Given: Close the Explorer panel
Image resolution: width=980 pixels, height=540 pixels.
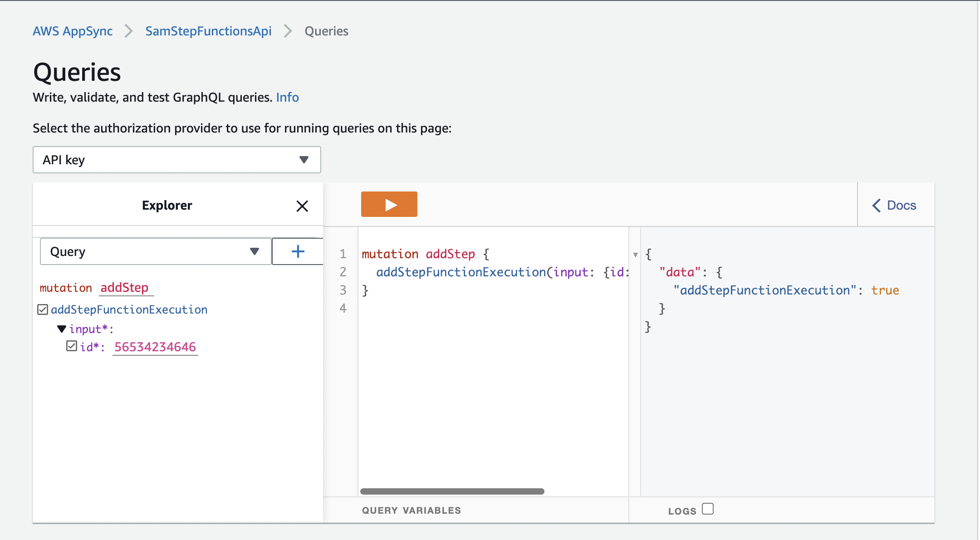Looking at the screenshot, I should pos(302,206).
